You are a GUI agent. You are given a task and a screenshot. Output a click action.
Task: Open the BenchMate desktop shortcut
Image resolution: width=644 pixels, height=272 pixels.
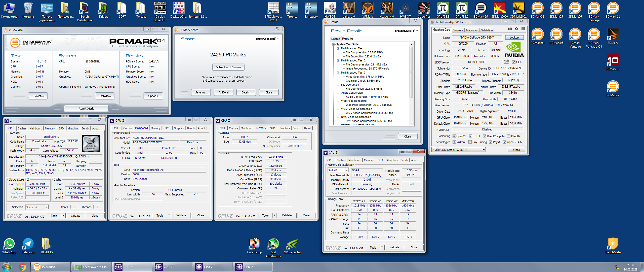pos(613,246)
